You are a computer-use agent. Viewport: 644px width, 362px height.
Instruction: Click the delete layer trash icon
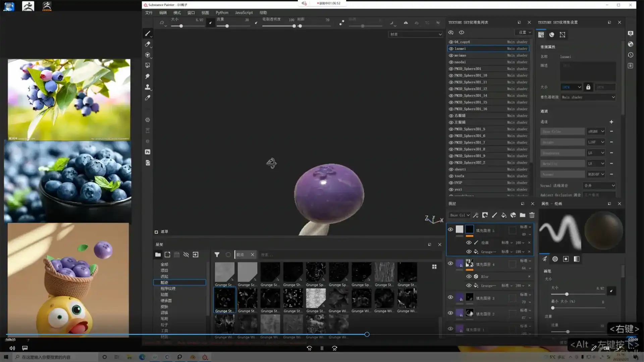(532, 215)
